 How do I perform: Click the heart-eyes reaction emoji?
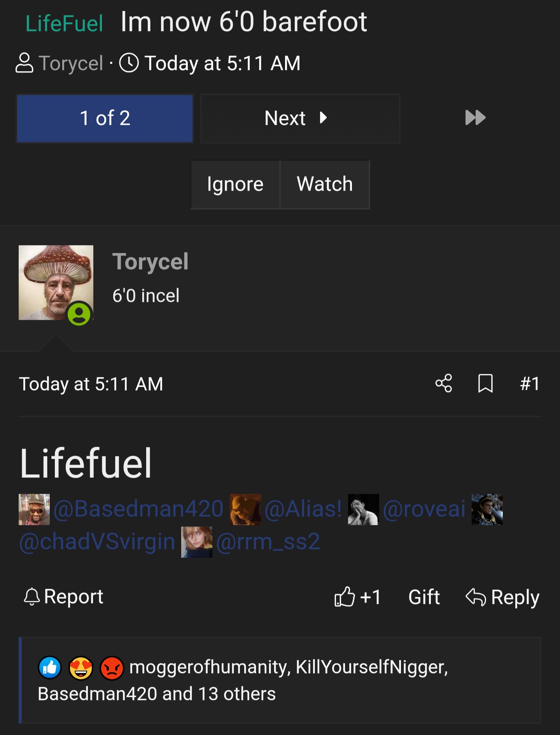point(81,668)
